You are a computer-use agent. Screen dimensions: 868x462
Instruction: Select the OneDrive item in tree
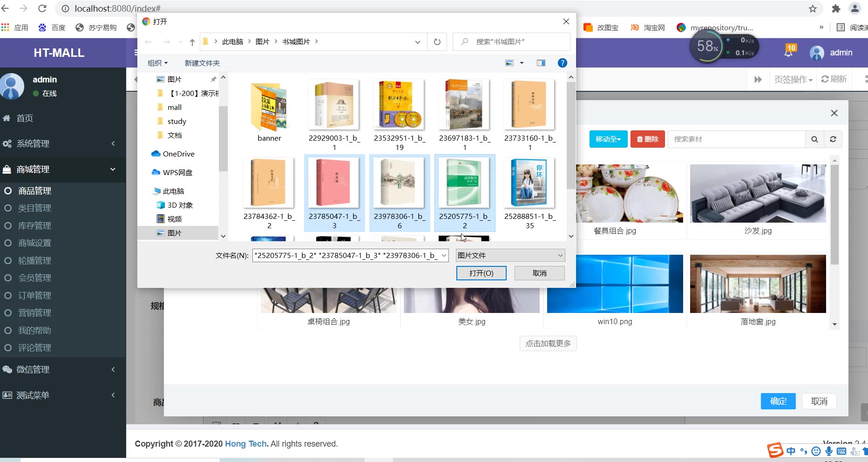coord(173,154)
